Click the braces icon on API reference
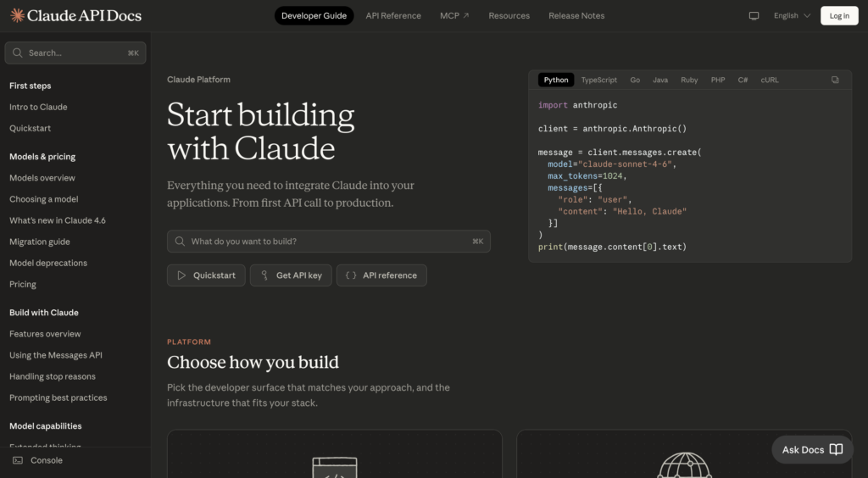868x478 pixels. pos(351,275)
